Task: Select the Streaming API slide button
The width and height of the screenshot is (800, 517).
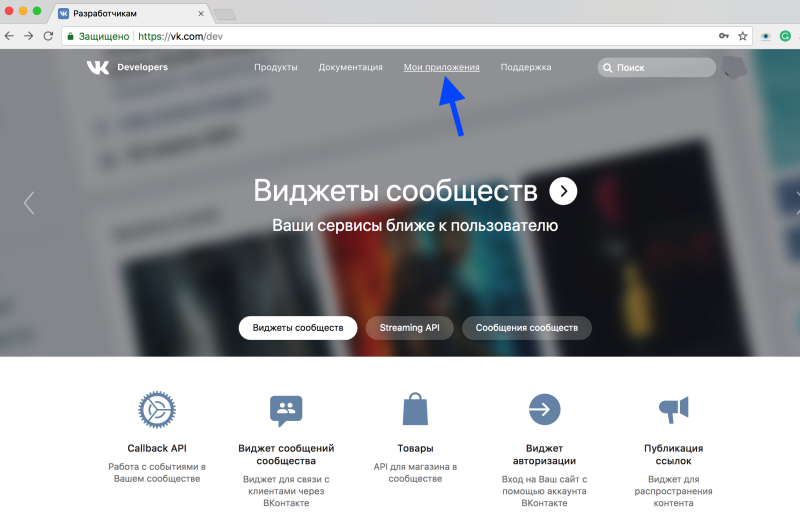Action: click(410, 328)
